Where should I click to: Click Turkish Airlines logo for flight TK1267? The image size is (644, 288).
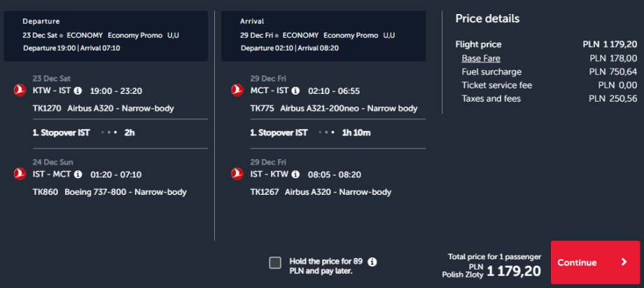click(237, 174)
